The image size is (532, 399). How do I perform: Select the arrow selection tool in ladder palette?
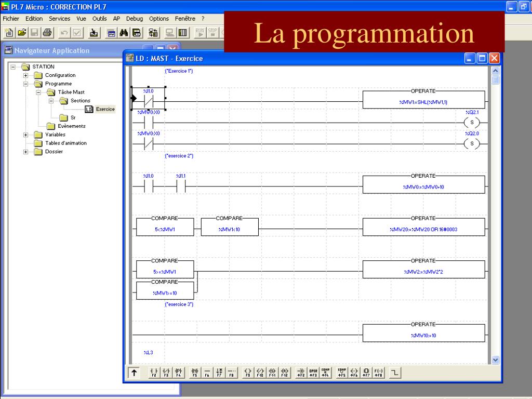(x=134, y=373)
